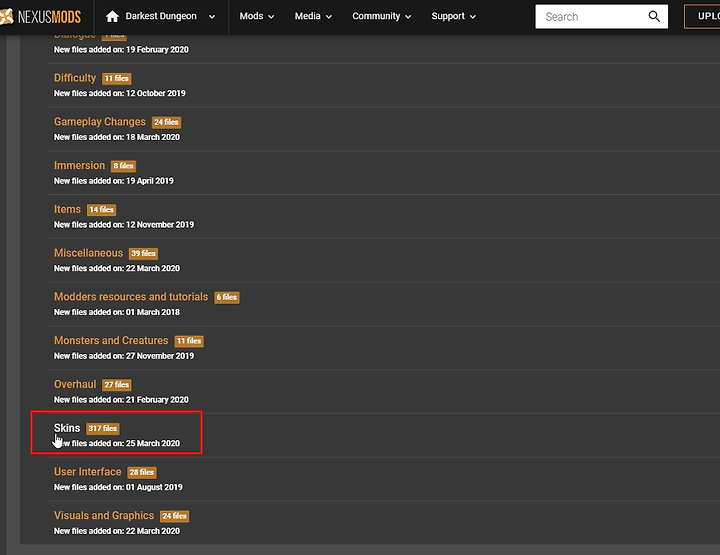Open the Skins category
This screenshot has height=555, width=720.
point(67,428)
